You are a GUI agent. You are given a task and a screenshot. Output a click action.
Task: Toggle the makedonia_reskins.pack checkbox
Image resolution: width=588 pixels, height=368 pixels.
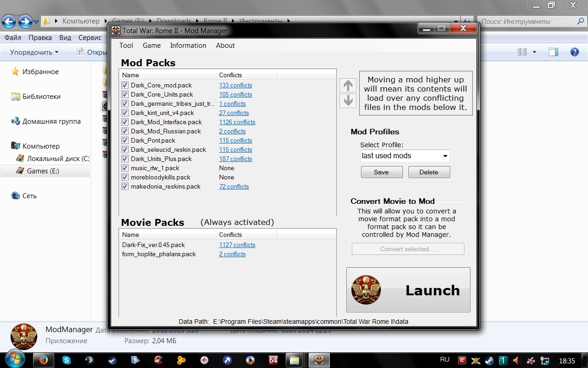pyautogui.click(x=125, y=186)
